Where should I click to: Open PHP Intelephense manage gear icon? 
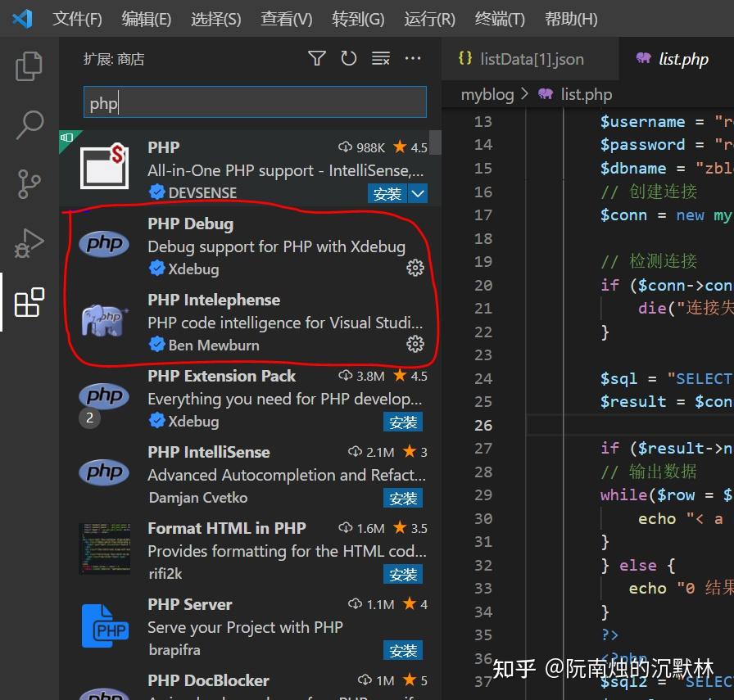click(415, 344)
